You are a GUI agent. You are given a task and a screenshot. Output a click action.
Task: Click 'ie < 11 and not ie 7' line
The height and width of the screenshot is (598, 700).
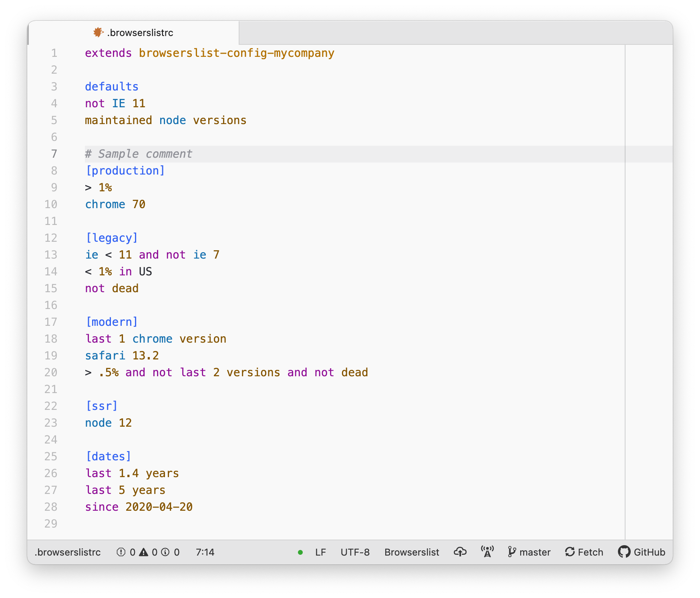pos(152,255)
